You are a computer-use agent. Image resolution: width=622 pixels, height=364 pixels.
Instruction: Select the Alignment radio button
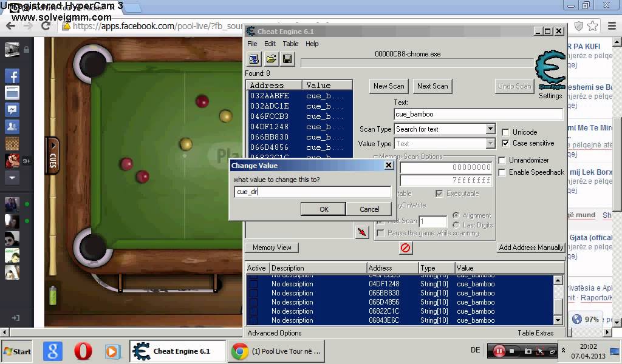coord(456,215)
